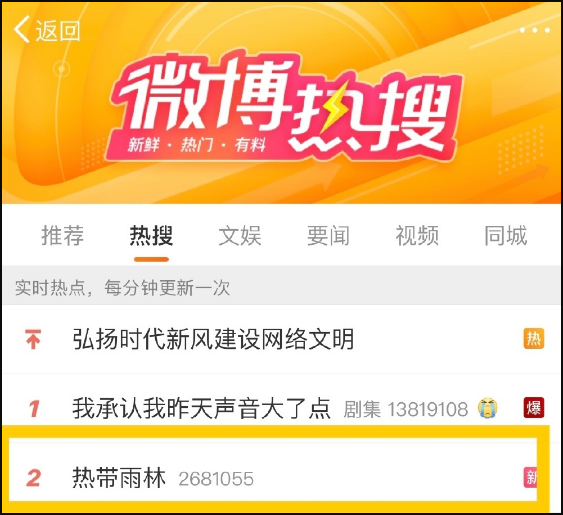563x515 pixels.
Task: Tap the rank number 1 label
Action: pyautogui.click(x=34, y=408)
